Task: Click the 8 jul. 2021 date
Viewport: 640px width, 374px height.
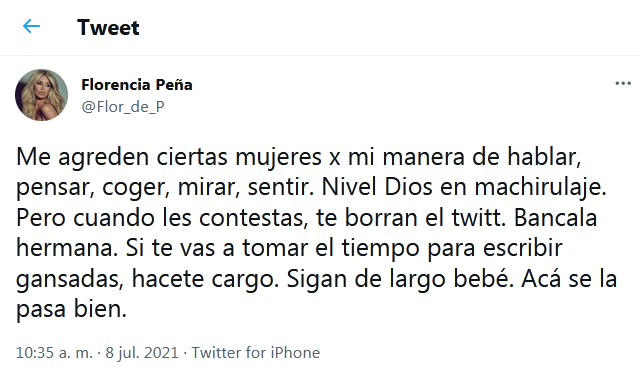Action: (x=142, y=352)
